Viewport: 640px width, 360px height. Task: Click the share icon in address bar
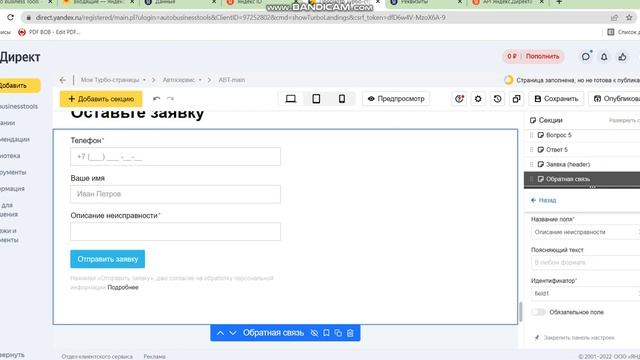pyautogui.click(x=614, y=18)
